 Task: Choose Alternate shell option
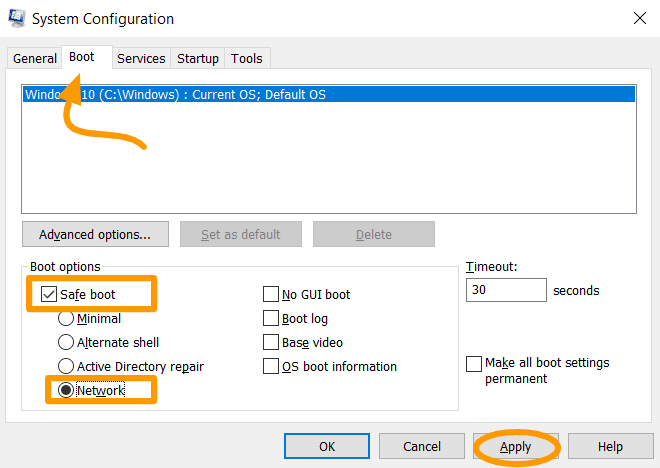tap(66, 343)
